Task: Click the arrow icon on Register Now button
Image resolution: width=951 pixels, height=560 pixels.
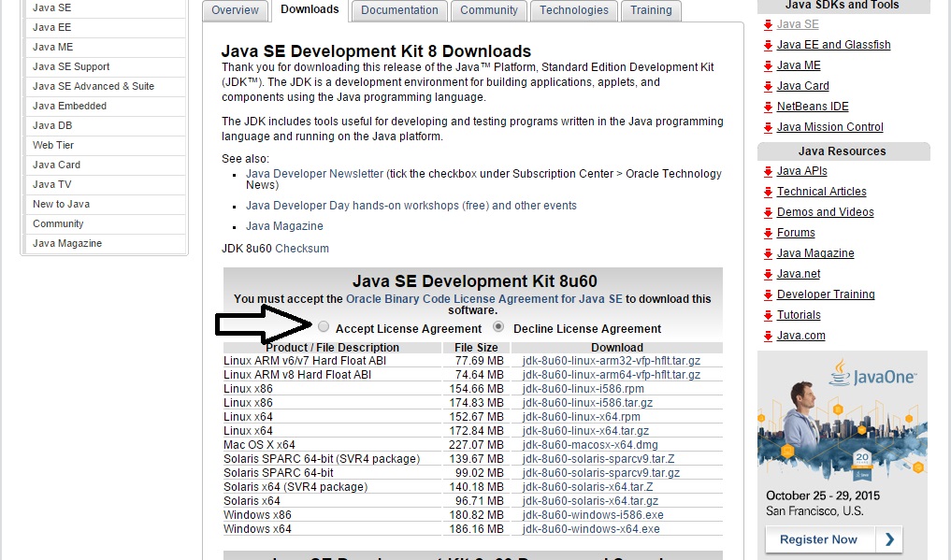Action: [x=890, y=539]
